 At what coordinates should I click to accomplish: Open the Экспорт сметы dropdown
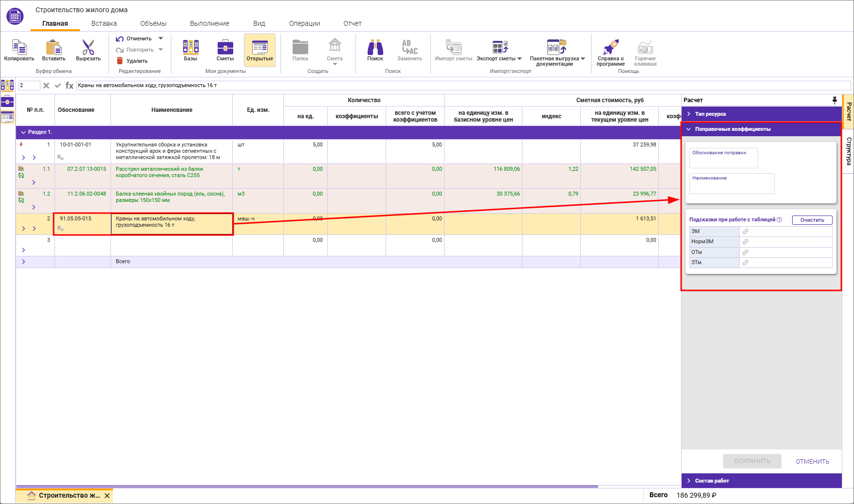coord(519,59)
